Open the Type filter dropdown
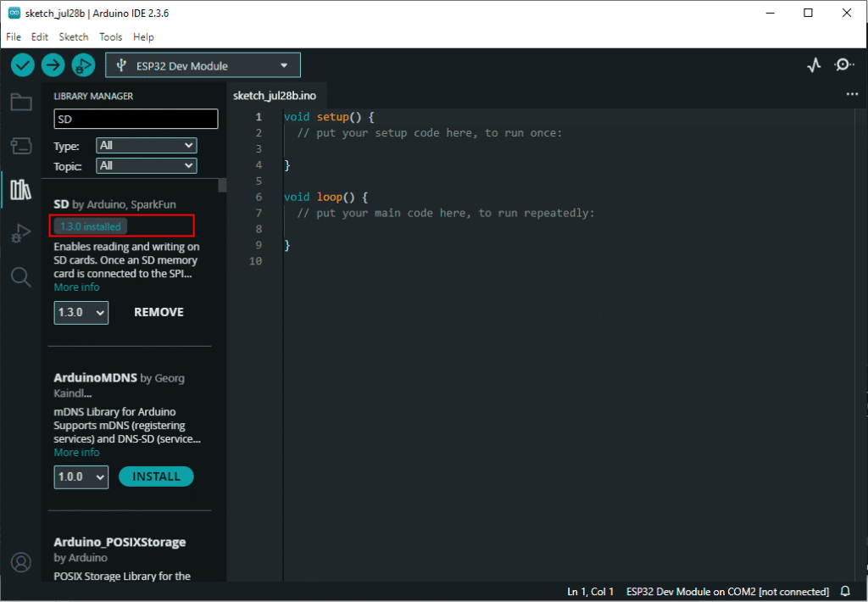 [x=146, y=145]
